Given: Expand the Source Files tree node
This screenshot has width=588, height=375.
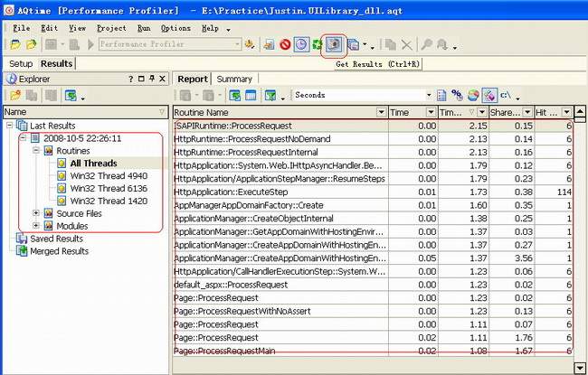Looking at the screenshot, I should (x=36, y=213).
